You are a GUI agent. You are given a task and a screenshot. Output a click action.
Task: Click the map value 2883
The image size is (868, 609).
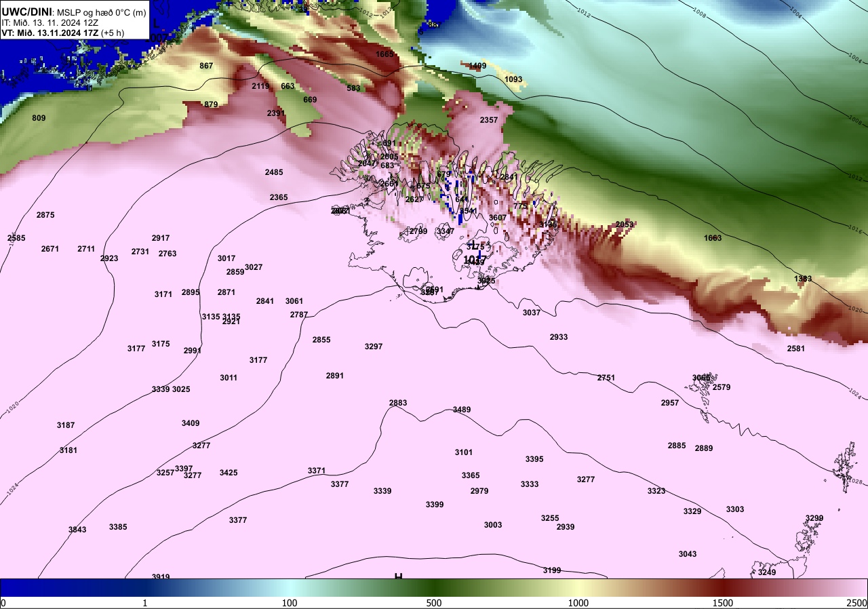398,403
